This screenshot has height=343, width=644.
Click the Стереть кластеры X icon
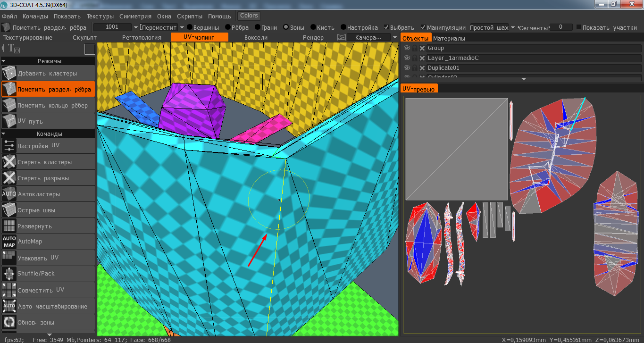9,162
